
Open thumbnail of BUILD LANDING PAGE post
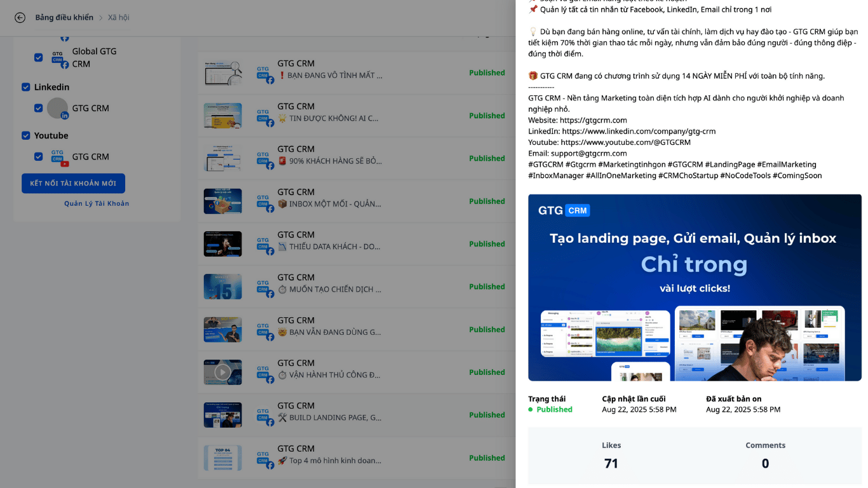222,415
